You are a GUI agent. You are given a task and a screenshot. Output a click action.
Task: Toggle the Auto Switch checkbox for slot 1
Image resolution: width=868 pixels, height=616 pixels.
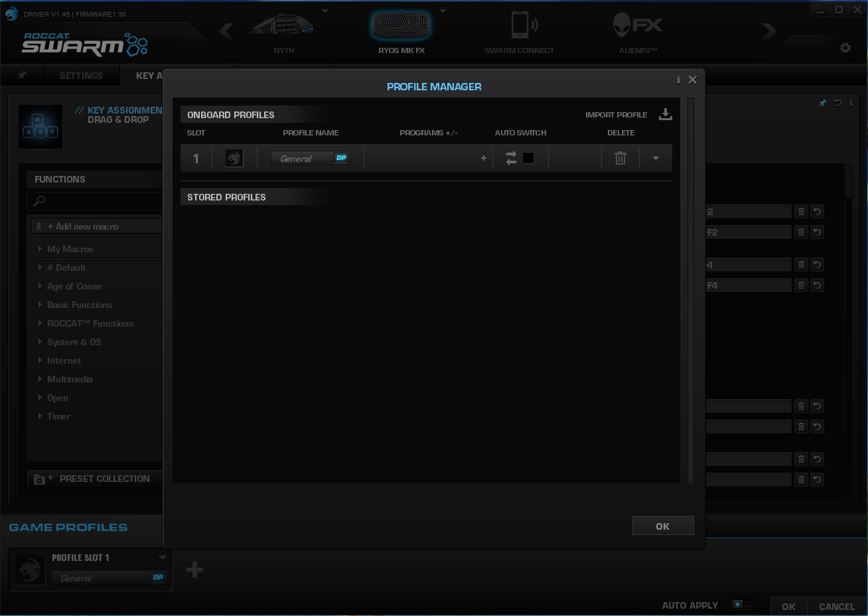coord(528,158)
